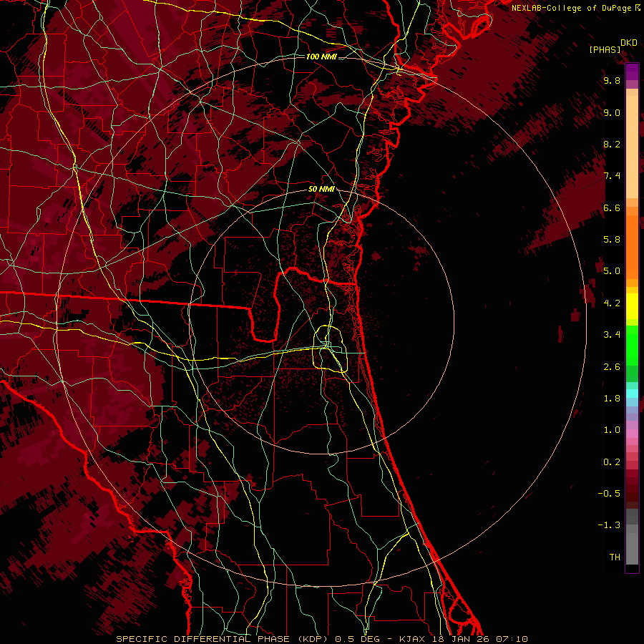Pick the peach band beside 8.2
The height and width of the screenshot is (644, 644).
pyautogui.click(x=632, y=147)
